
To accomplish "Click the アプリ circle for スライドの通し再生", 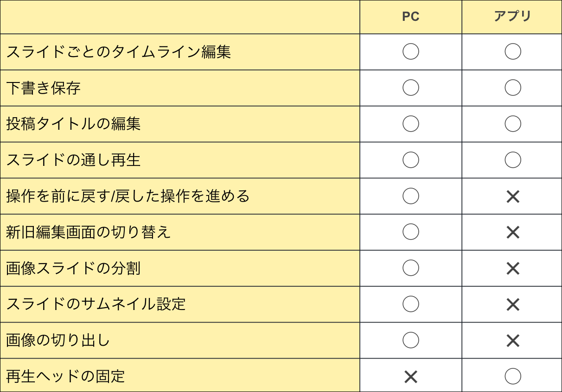I will coord(513,160).
